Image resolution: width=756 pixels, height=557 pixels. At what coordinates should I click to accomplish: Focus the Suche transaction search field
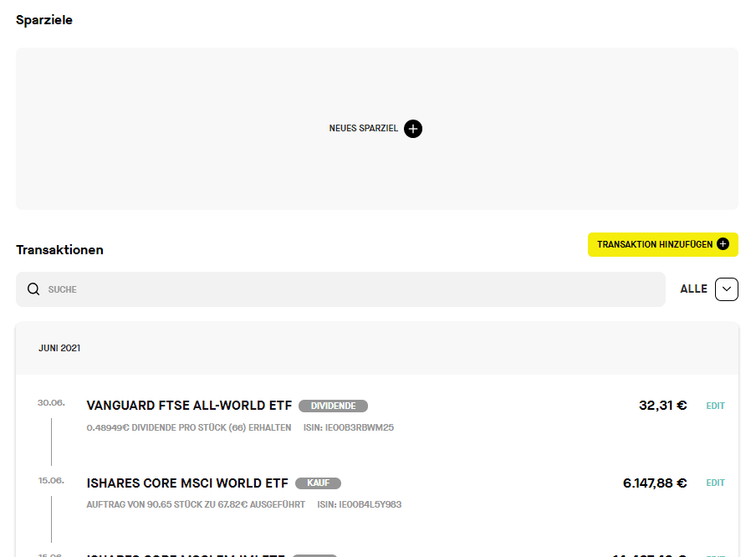(340, 289)
